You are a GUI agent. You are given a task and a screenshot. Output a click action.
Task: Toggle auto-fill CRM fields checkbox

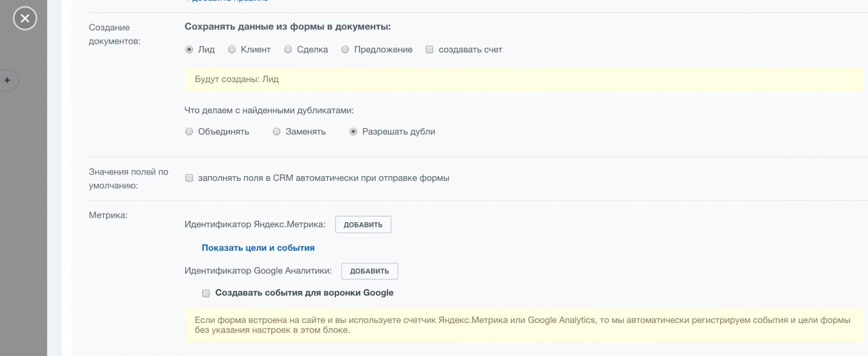(189, 178)
